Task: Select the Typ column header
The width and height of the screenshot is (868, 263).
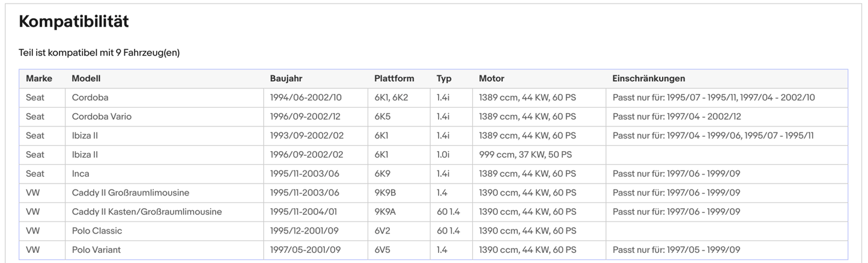Action: click(x=444, y=79)
